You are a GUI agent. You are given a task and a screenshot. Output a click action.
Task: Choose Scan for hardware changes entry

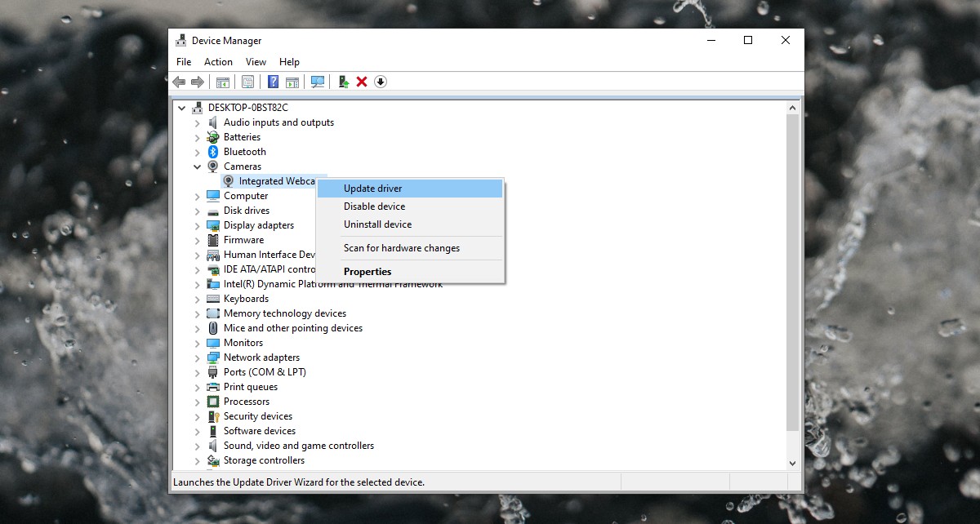[x=410, y=248]
